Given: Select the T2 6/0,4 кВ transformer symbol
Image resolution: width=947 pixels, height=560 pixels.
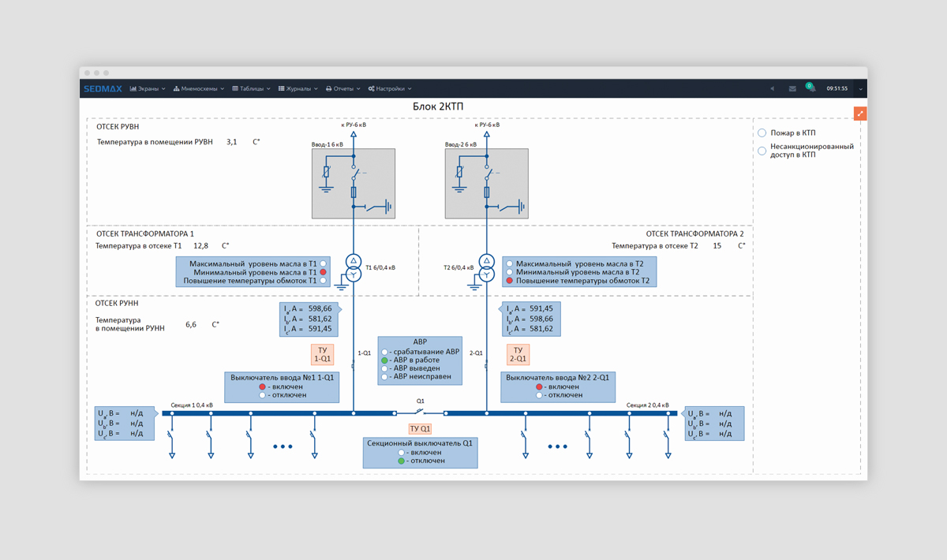Looking at the screenshot, I should pos(487,268).
